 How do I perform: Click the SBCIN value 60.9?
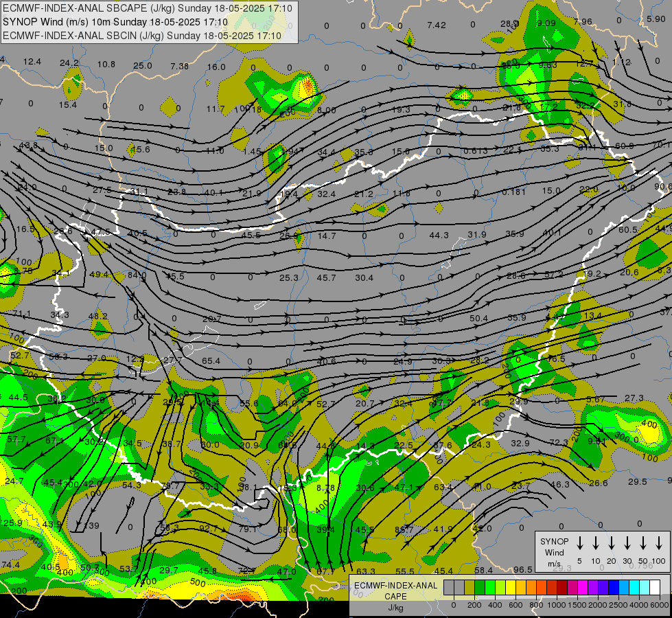(x=625, y=146)
